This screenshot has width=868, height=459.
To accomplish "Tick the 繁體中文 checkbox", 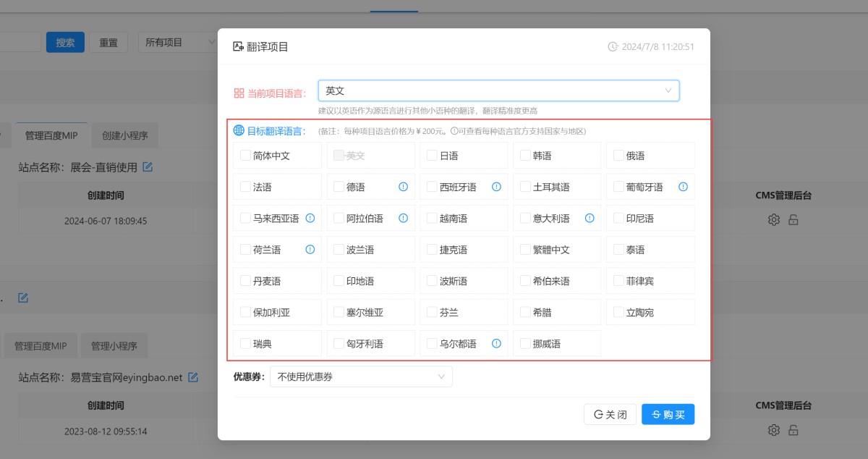I will 525,250.
